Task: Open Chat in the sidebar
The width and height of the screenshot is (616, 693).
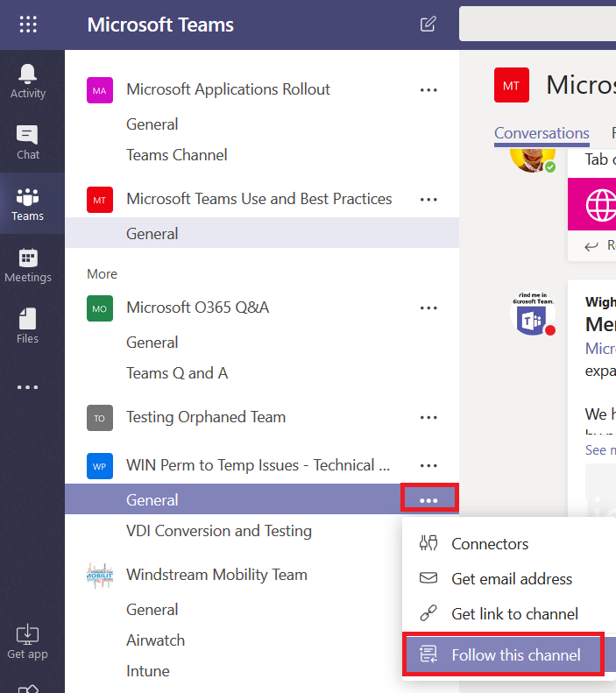Action: (28, 143)
